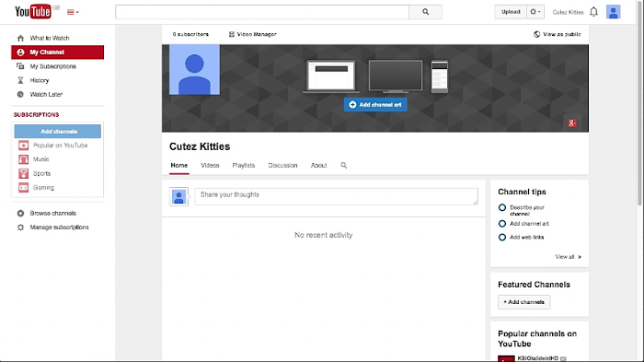Click + Add channels under Featured Channels
Viewport: 644px width, 362px height.
523,302
